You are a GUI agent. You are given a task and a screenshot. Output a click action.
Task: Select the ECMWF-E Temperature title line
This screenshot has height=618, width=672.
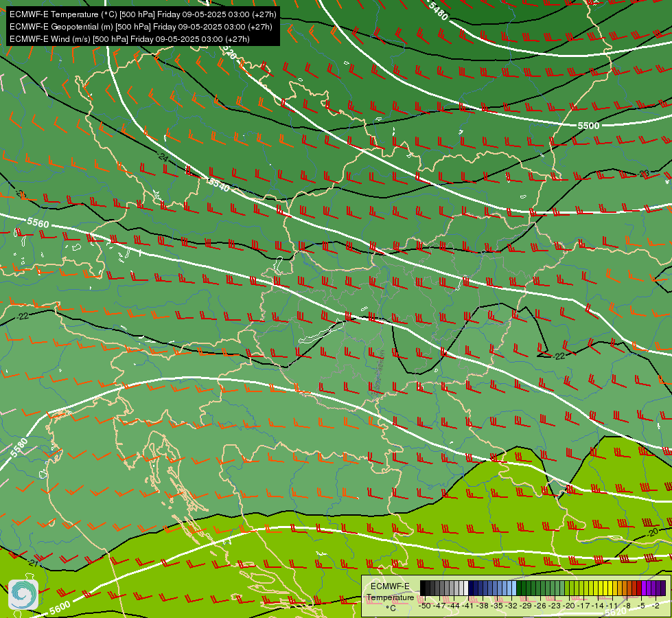(143, 14)
